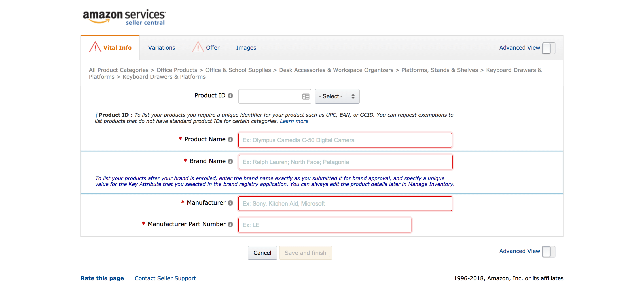Click the amazon services seller central logo
The width and height of the screenshot is (644, 291).
coord(124,17)
